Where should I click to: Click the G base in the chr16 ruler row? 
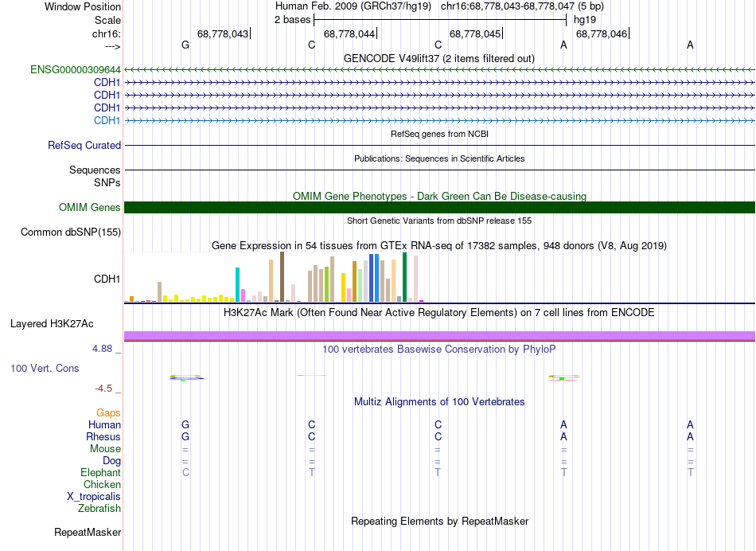(185, 45)
